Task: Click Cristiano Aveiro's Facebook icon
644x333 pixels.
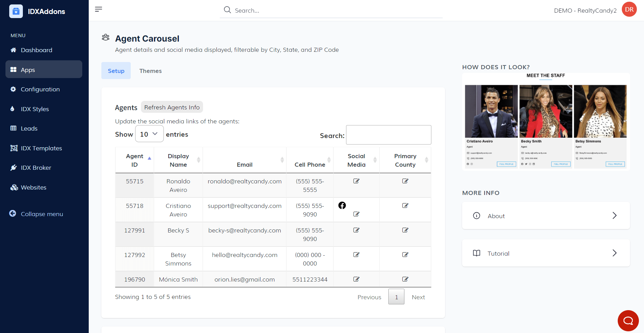Action: (x=342, y=205)
